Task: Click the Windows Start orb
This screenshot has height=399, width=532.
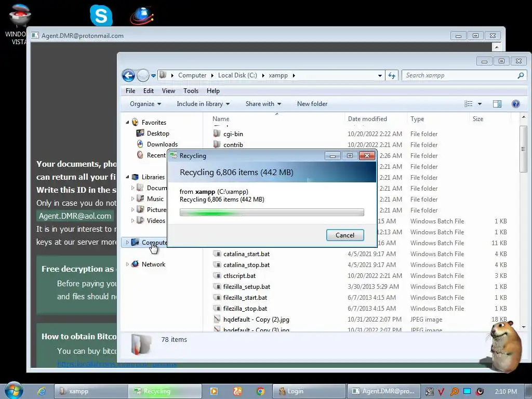Action: tap(14, 390)
